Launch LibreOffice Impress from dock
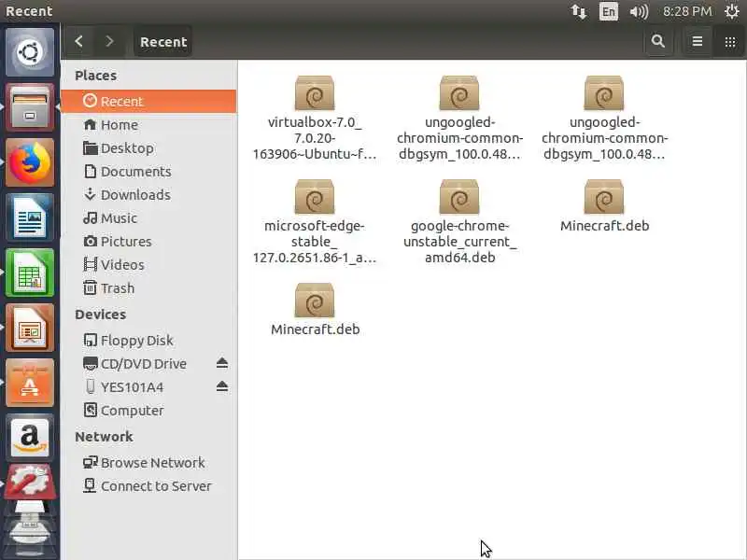Viewport: 747px width, 560px height. click(30, 329)
